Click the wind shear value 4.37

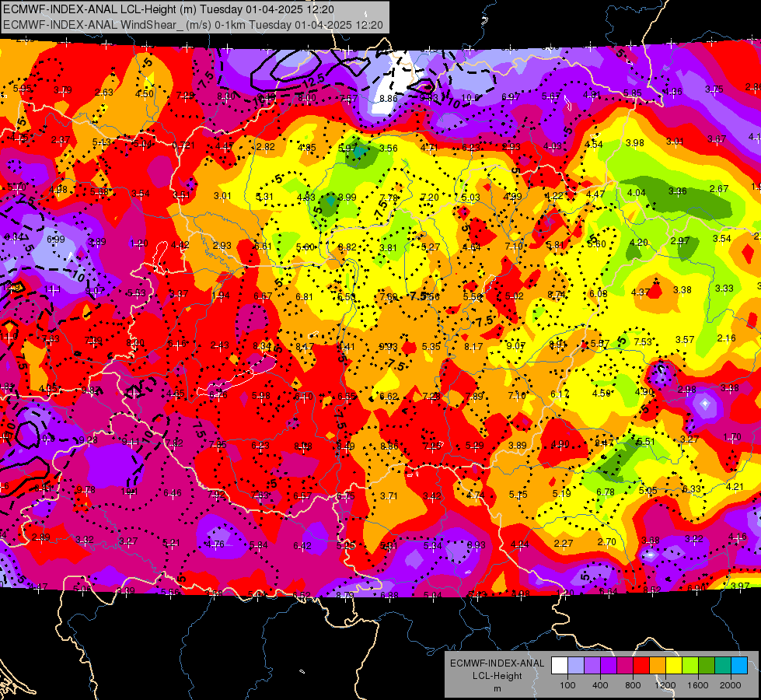[641, 292]
